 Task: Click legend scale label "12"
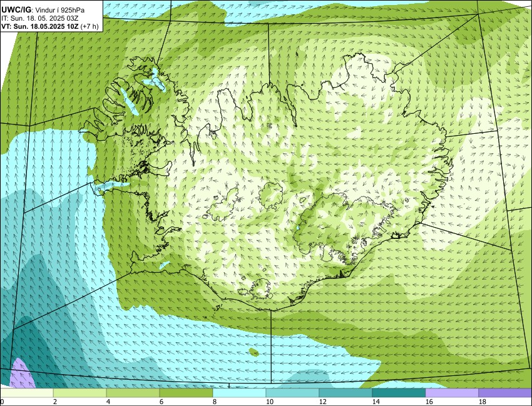[x=323, y=402]
